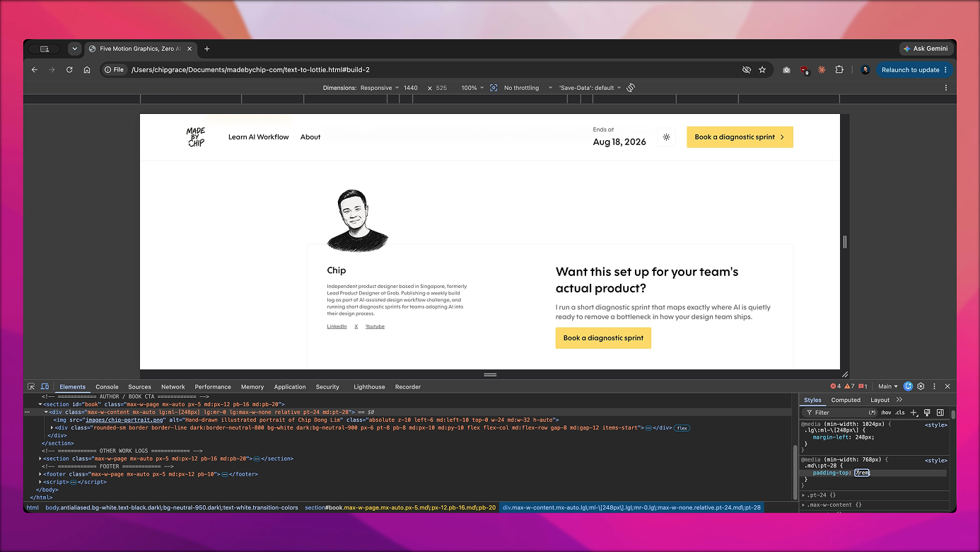This screenshot has width=980, height=552.
Task: Open the Responsive dimensions dropdown
Action: click(x=380, y=88)
